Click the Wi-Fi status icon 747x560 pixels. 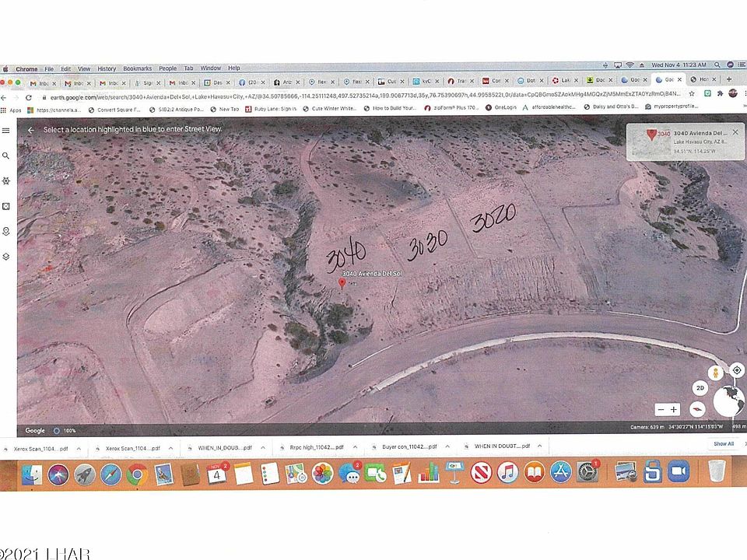[630, 65]
